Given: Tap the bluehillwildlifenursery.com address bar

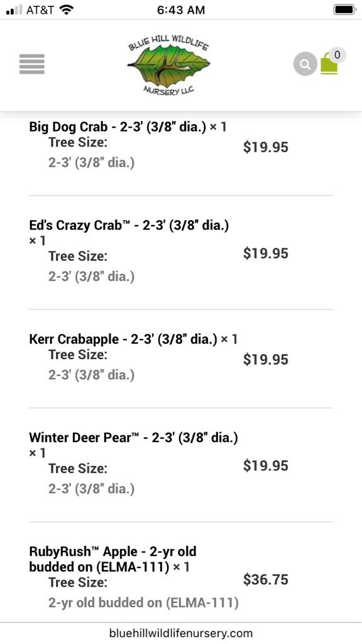Looking at the screenshot, I should tap(181, 633).
